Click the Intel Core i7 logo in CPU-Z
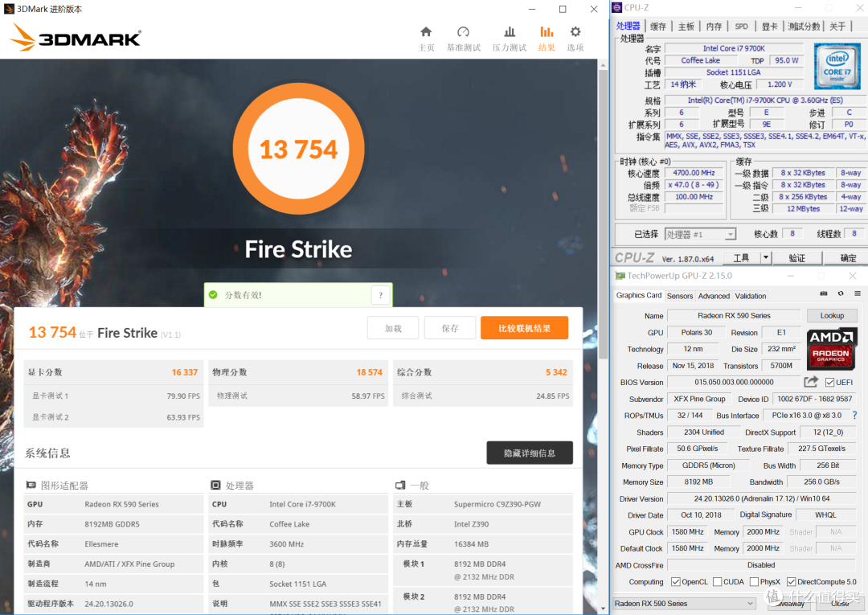This screenshot has height=615, width=868. [837, 67]
